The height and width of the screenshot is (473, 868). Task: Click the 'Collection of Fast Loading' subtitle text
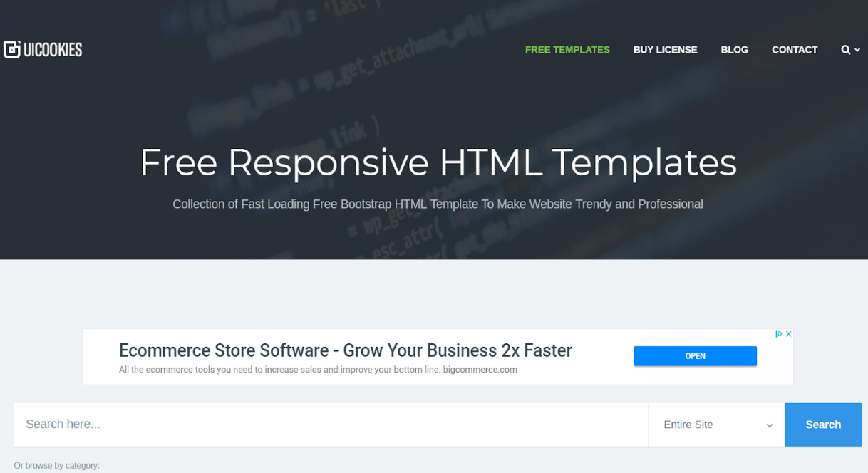tap(438, 204)
